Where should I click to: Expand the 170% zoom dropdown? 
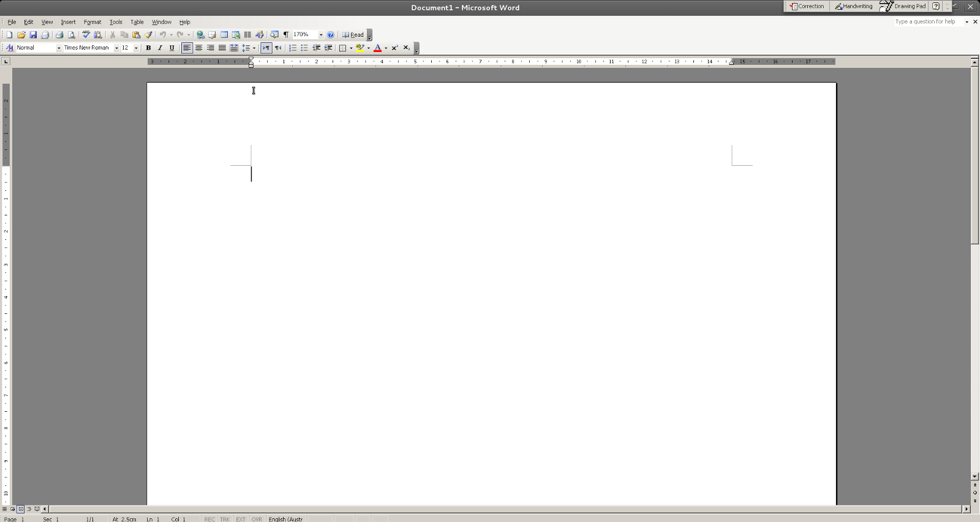[321, 35]
